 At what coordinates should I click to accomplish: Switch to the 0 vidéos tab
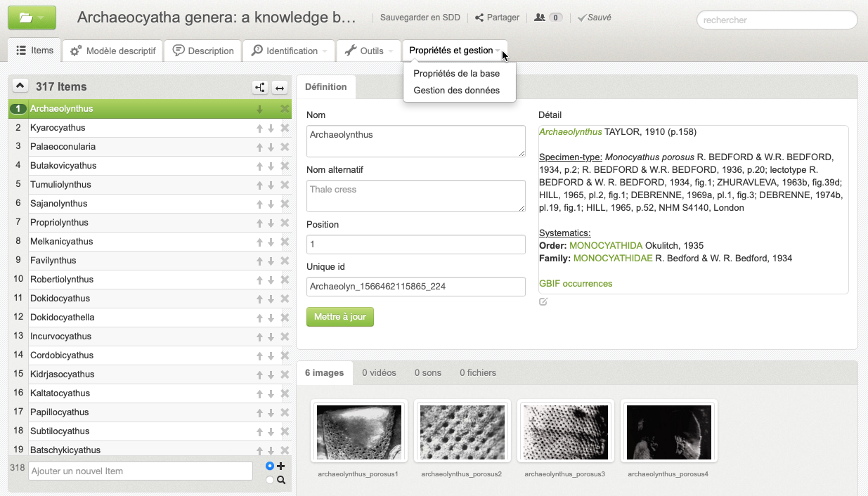point(379,372)
